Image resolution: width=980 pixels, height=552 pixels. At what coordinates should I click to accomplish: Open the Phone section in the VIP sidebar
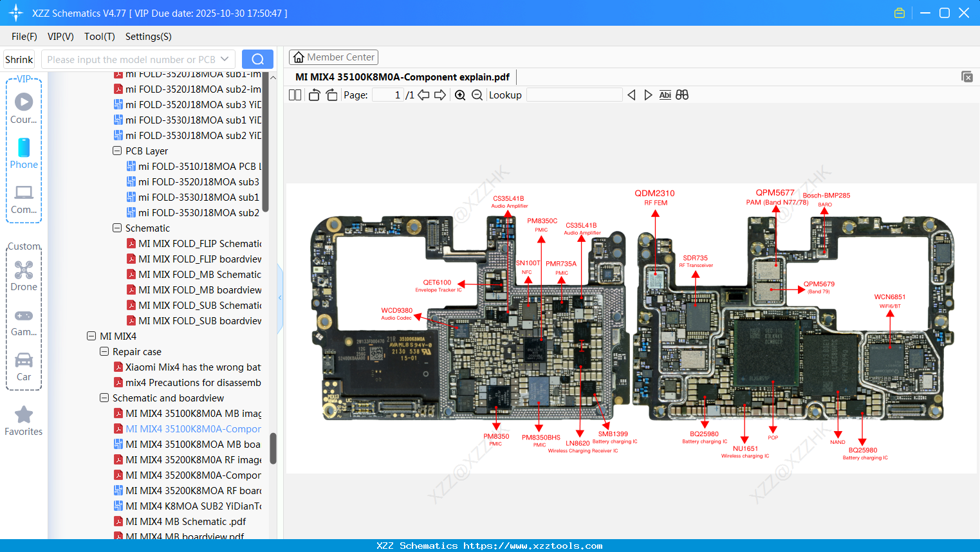pyautogui.click(x=24, y=154)
